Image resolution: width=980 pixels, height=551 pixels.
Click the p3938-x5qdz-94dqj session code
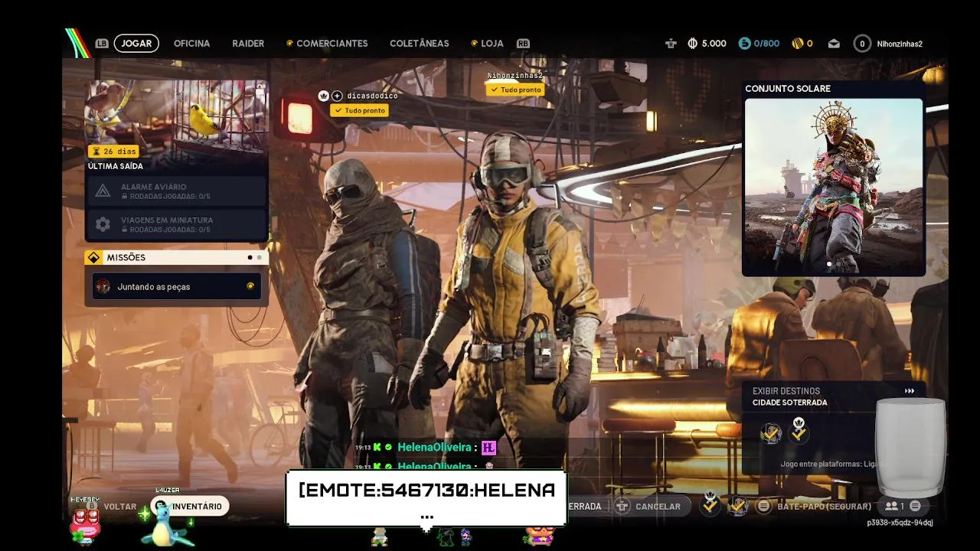coord(900,523)
